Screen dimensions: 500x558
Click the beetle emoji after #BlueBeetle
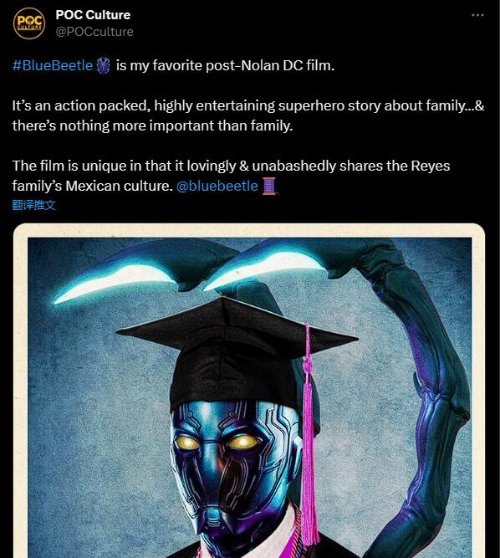click(x=104, y=66)
